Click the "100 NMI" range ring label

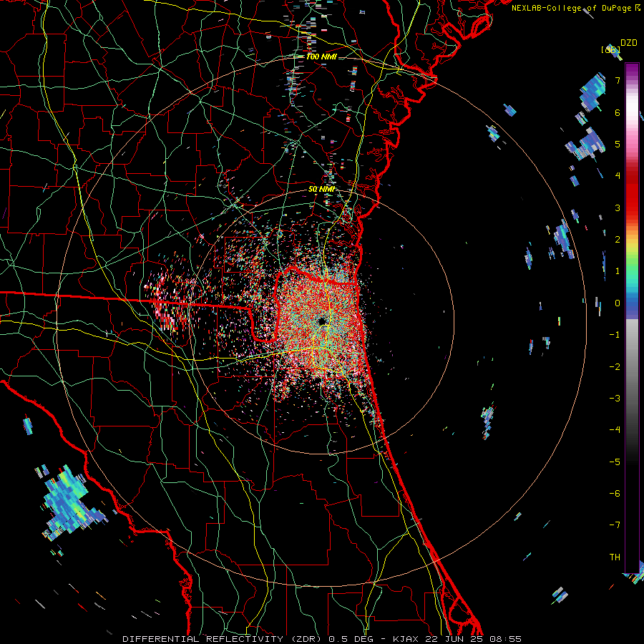[x=321, y=57]
